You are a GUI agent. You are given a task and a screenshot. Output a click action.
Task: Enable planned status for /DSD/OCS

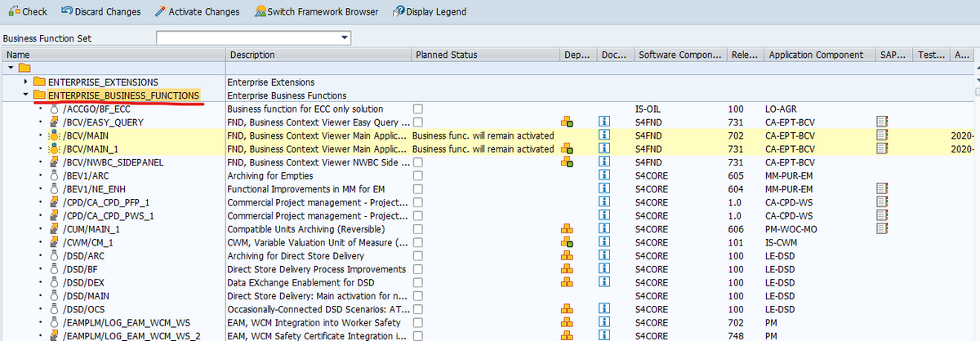[x=417, y=309]
